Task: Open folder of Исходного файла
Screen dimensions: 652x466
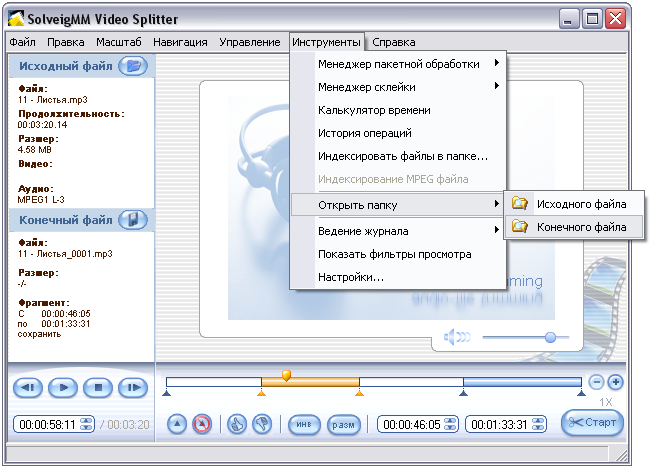Action: pos(573,204)
